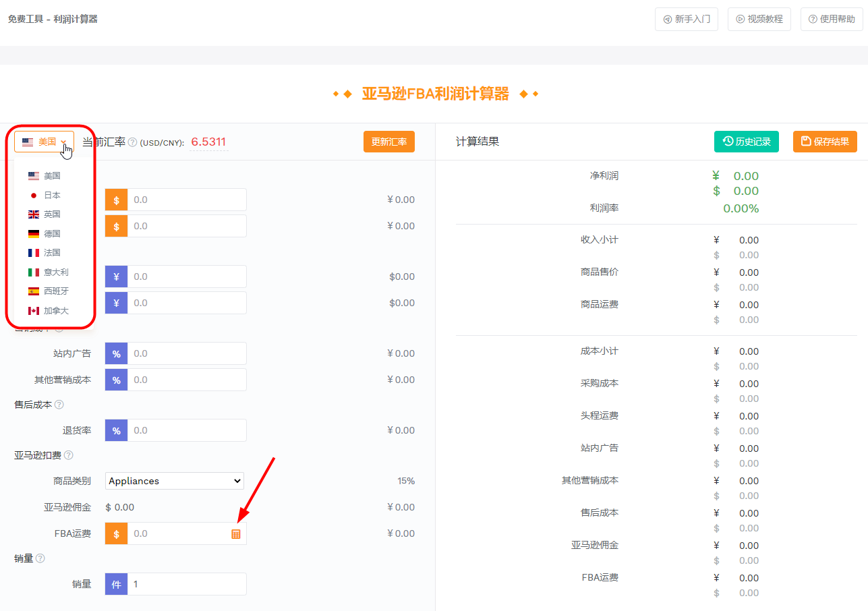The image size is (868, 611).
Task: Click the 计算结果 panel heading
Action: click(478, 142)
